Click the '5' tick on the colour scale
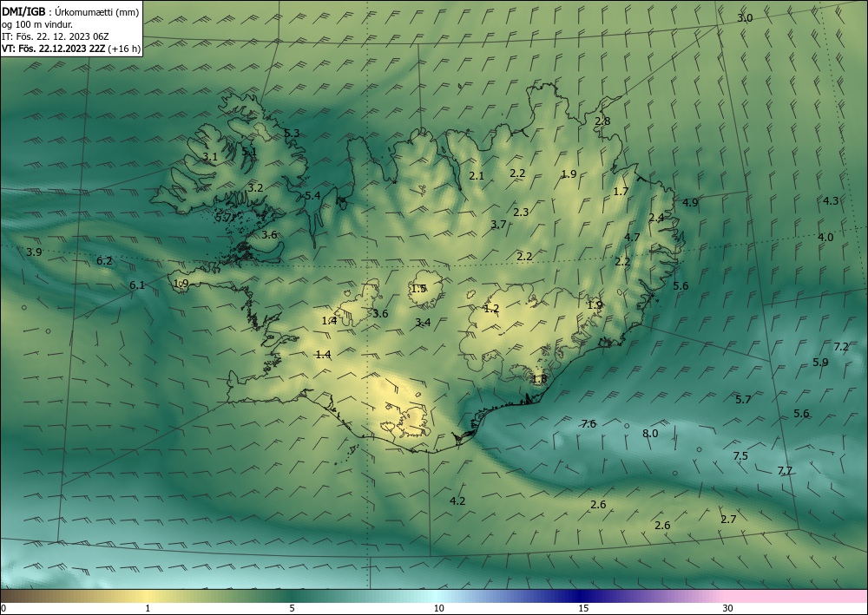Image resolution: width=868 pixels, height=615 pixels. (x=292, y=608)
